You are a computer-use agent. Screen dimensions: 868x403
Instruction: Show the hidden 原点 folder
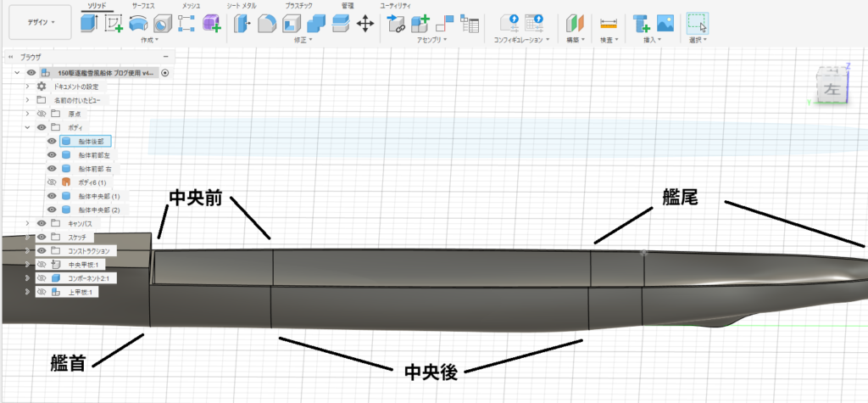click(41, 114)
